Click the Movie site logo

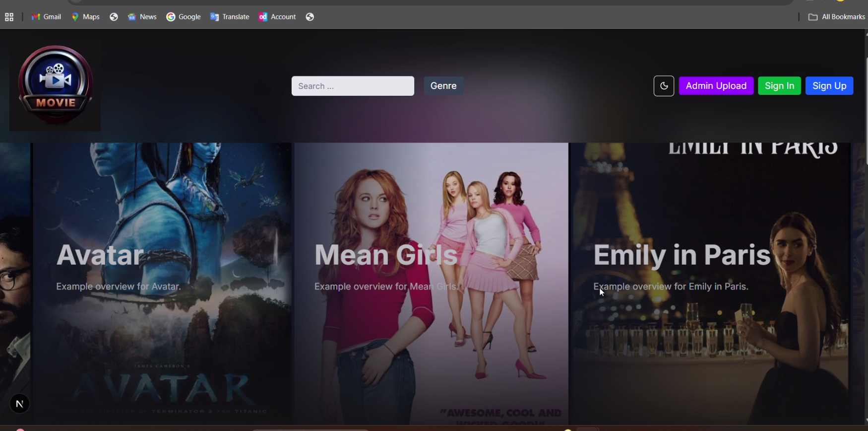55,85
